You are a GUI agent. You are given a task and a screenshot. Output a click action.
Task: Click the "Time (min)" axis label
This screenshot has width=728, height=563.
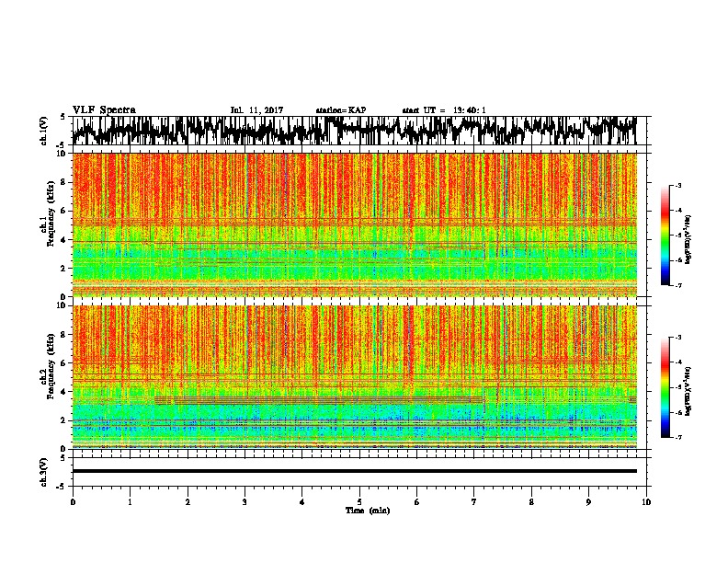coord(368,511)
